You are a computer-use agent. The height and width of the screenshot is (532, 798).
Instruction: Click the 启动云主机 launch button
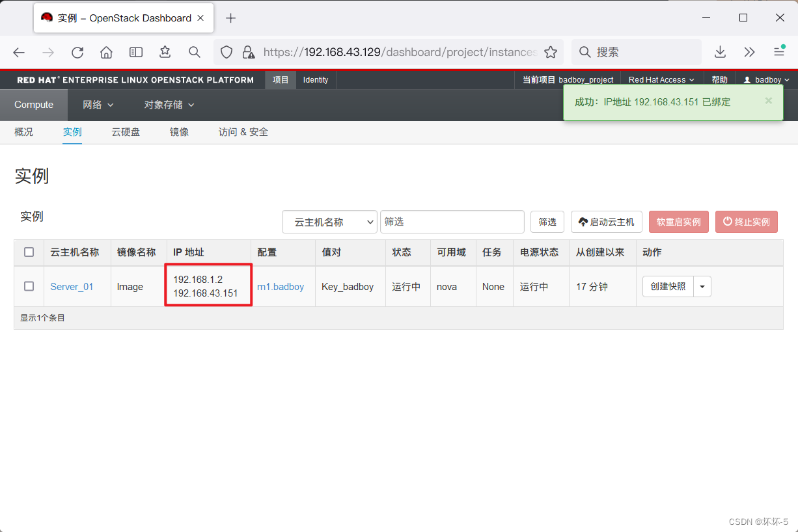point(607,222)
